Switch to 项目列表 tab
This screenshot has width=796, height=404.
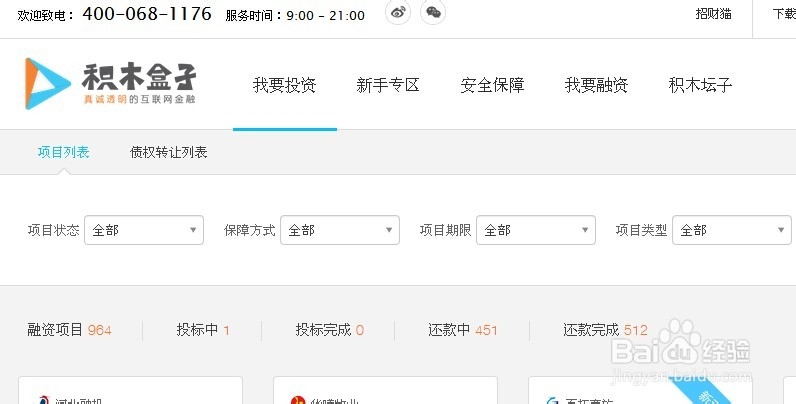coord(63,152)
